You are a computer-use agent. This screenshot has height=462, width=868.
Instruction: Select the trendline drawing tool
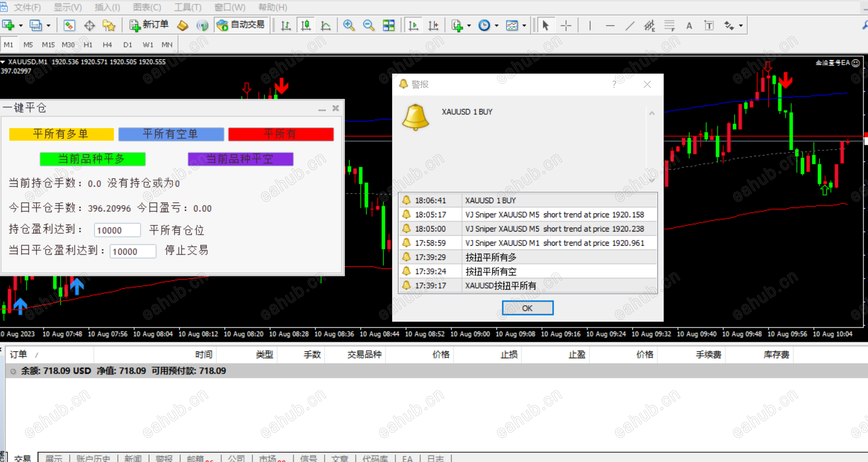(630, 26)
